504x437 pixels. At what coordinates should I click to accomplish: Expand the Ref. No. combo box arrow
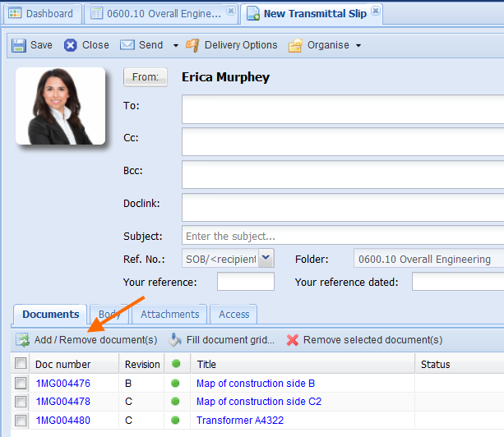point(266,258)
